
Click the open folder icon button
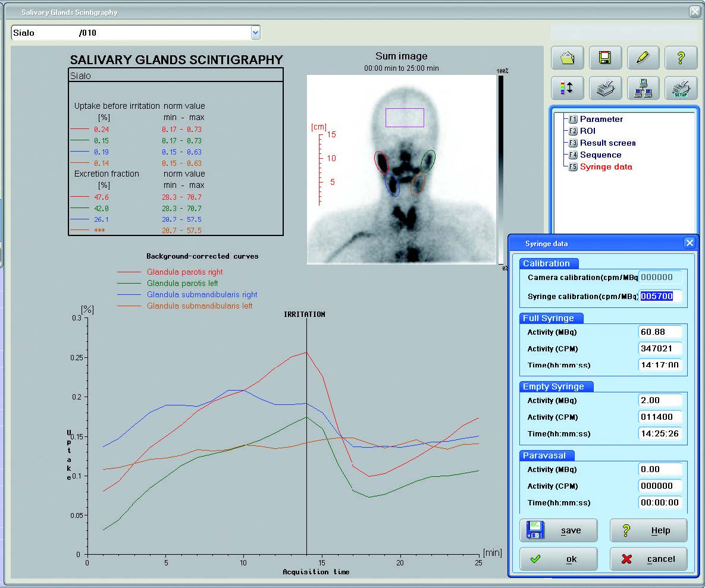coord(568,58)
